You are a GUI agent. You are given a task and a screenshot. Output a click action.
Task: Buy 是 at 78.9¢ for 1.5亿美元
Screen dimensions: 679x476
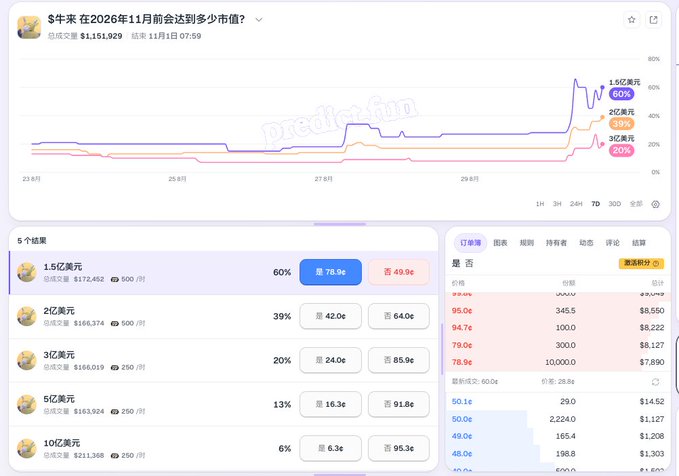330,272
